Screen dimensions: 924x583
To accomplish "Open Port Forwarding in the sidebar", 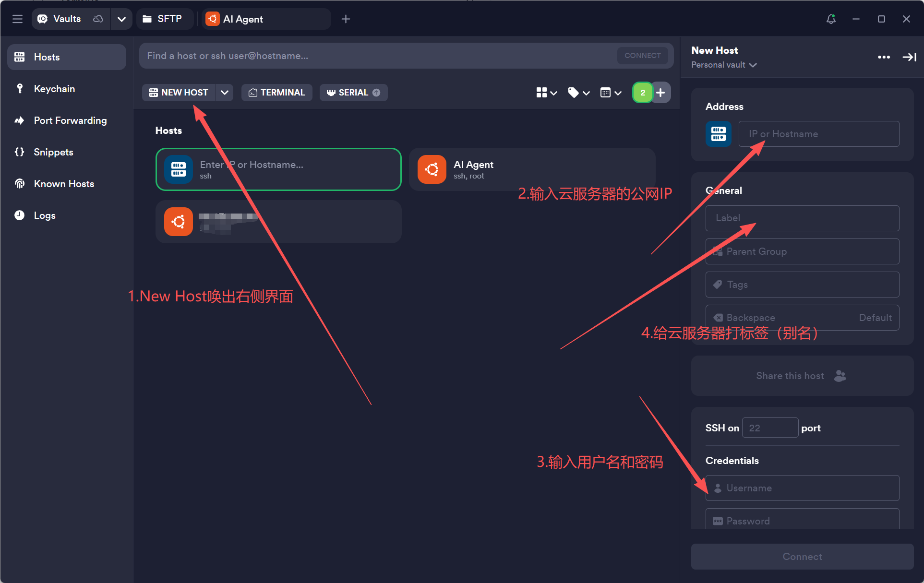I will [70, 120].
